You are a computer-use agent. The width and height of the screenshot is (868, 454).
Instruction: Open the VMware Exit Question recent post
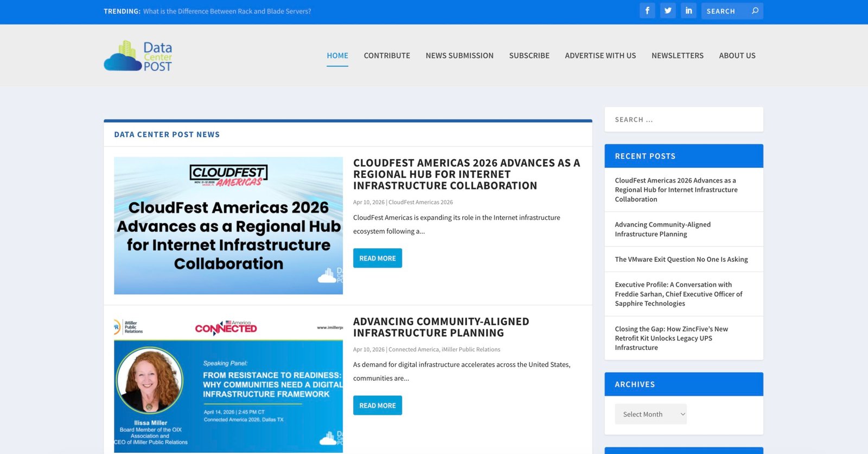[x=681, y=260]
